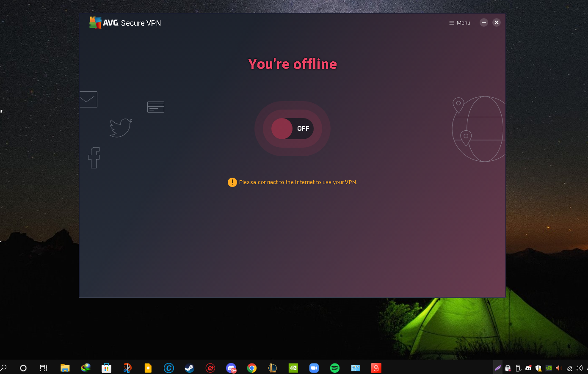Viewport: 588px width, 374px height.
Task: Open the white volume speaker tray icon
Action: click(579, 368)
